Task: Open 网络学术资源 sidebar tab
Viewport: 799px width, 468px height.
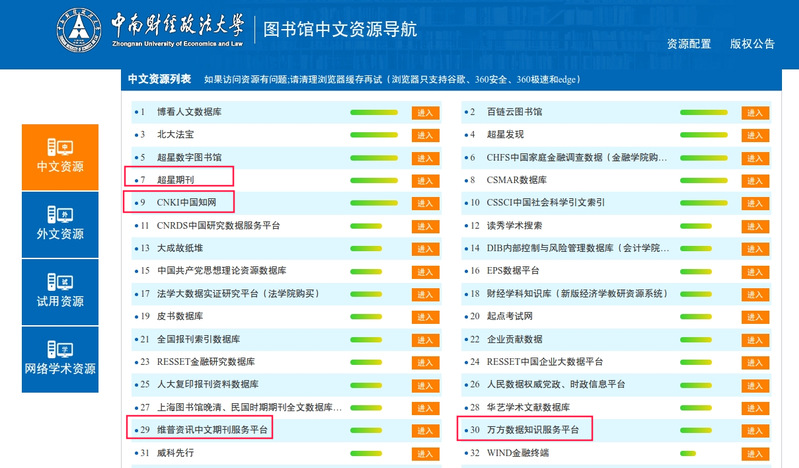Action: coord(60,358)
